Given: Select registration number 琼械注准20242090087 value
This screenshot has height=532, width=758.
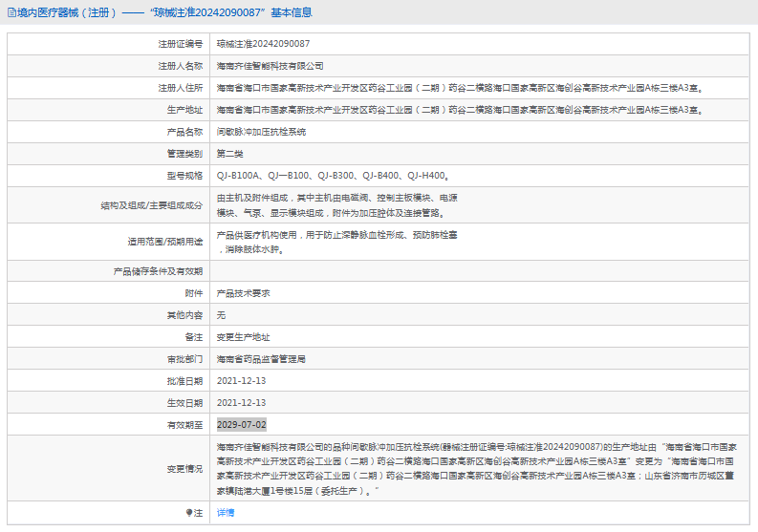Looking at the screenshot, I should [x=263, y=44].
